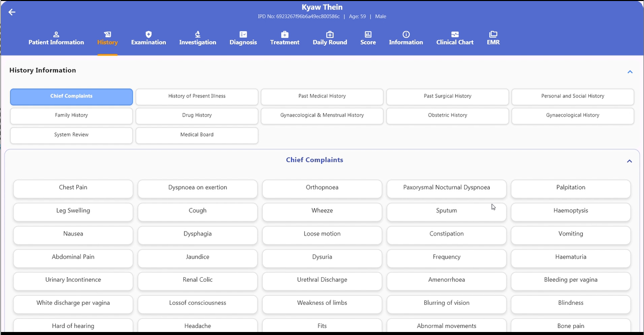Click the Daily Round briefcase icon
Screen dimensions: 644x335
(x=330, y=34)
